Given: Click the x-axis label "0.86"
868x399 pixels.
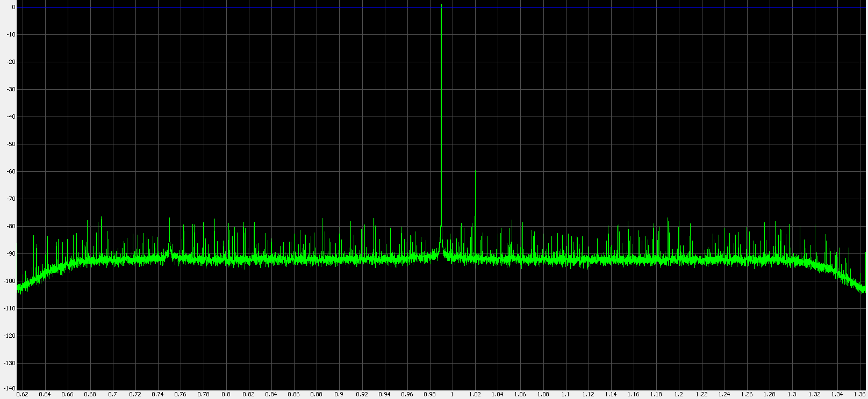Looking at the screenshot, I should pos(293,395).
